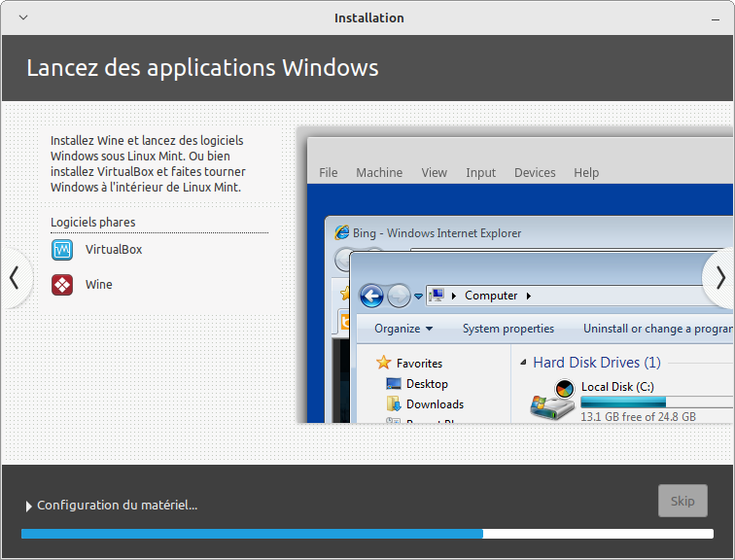The width and height of the screenshot is (735, 560).
Task: Click the Internet Explorer icon beside Bing title
Action: (341, 232)
